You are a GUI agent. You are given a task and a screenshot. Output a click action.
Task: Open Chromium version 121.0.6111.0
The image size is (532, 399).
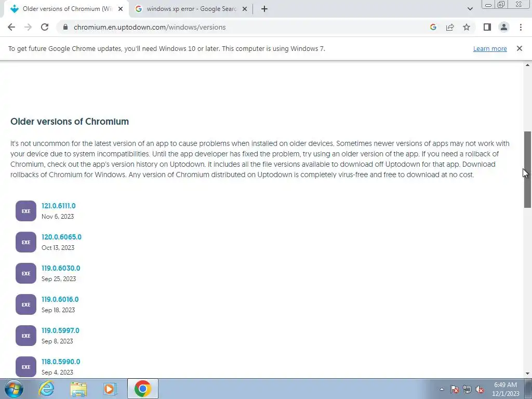coord(58,206)
